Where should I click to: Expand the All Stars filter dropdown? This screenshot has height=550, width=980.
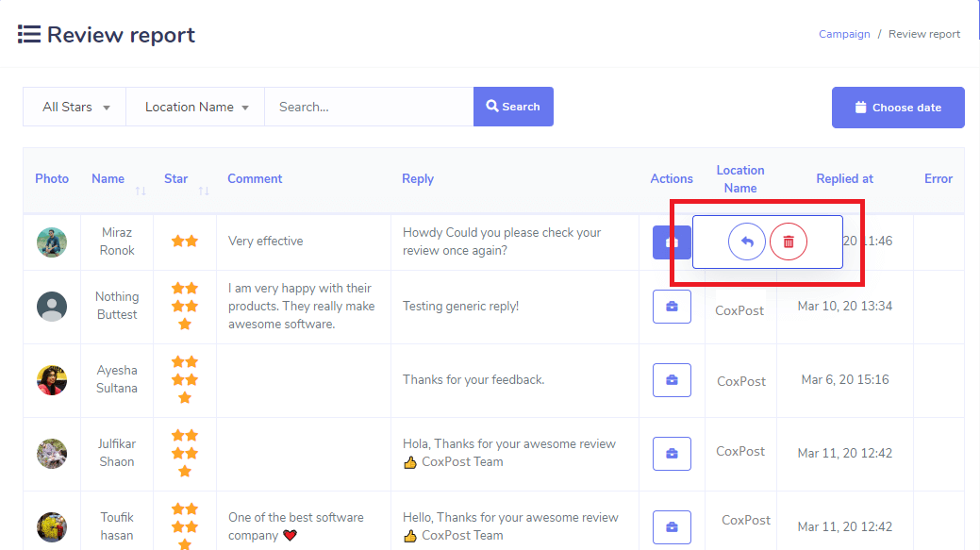point(75,108)
